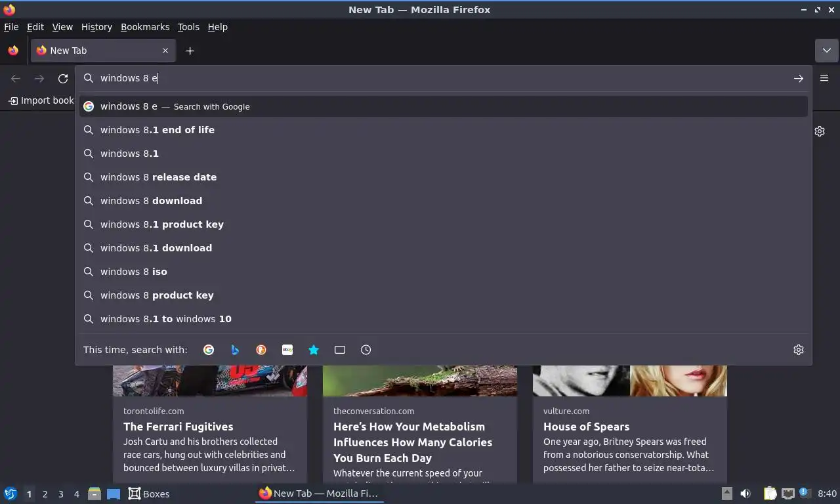This screenshot has width=840, height=504.
Task: Open new tab personalize gear icon
Action: (820, 131)
